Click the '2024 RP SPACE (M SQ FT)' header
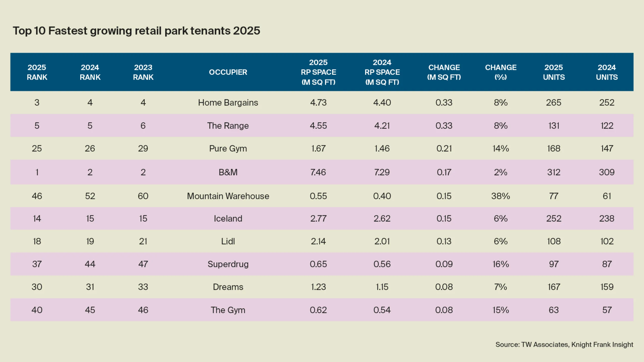Screen dimensions: 644x362 point(382,72)
